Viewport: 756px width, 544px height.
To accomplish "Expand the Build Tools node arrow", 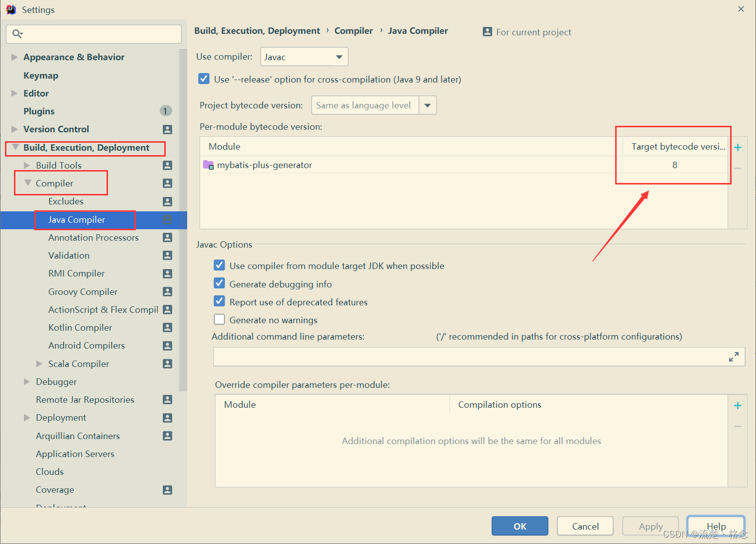I will click(x=27, y=165).
